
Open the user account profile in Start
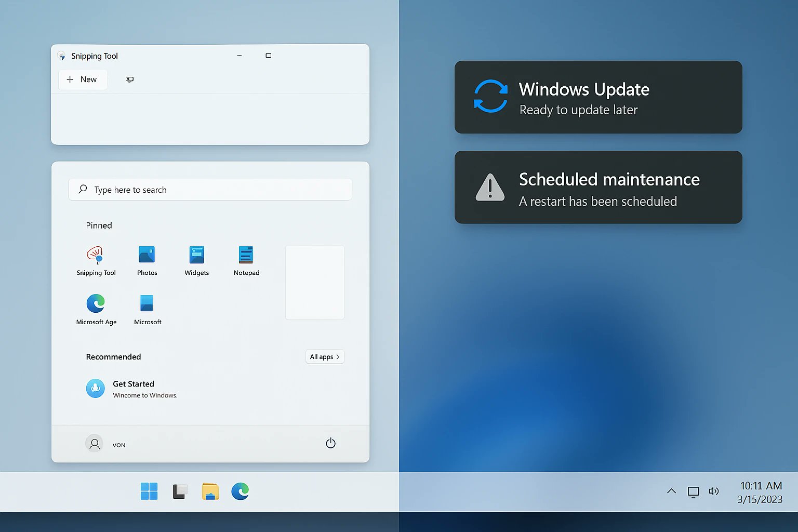click(95, 444)
